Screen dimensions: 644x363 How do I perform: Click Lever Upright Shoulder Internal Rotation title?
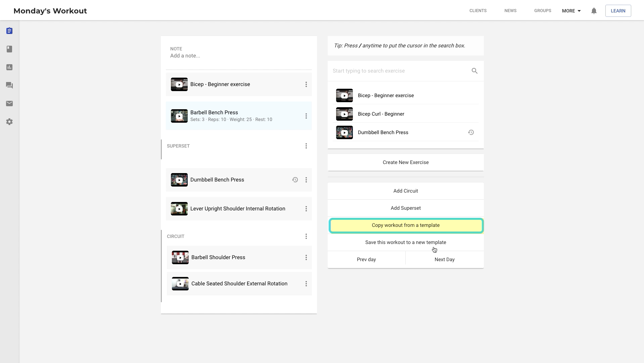238,209
